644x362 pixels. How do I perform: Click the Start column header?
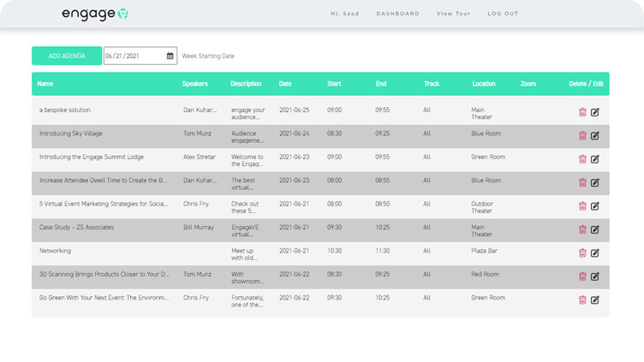334,84
